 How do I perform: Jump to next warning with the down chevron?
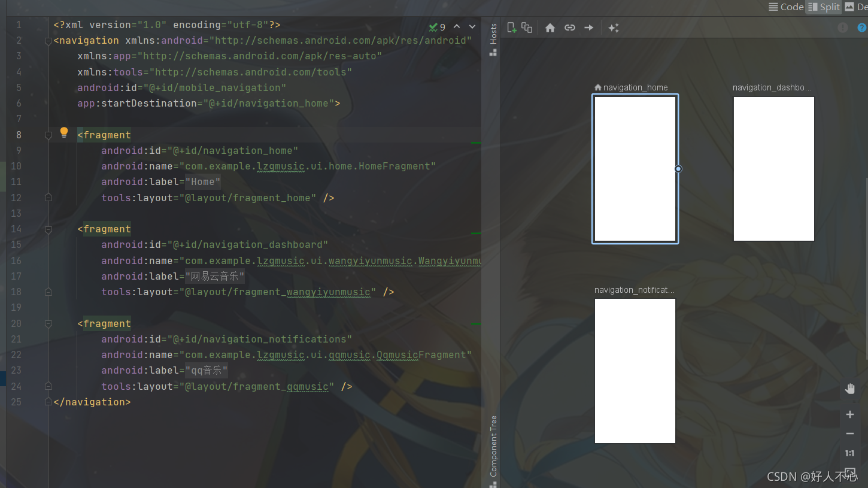(472, 26)
